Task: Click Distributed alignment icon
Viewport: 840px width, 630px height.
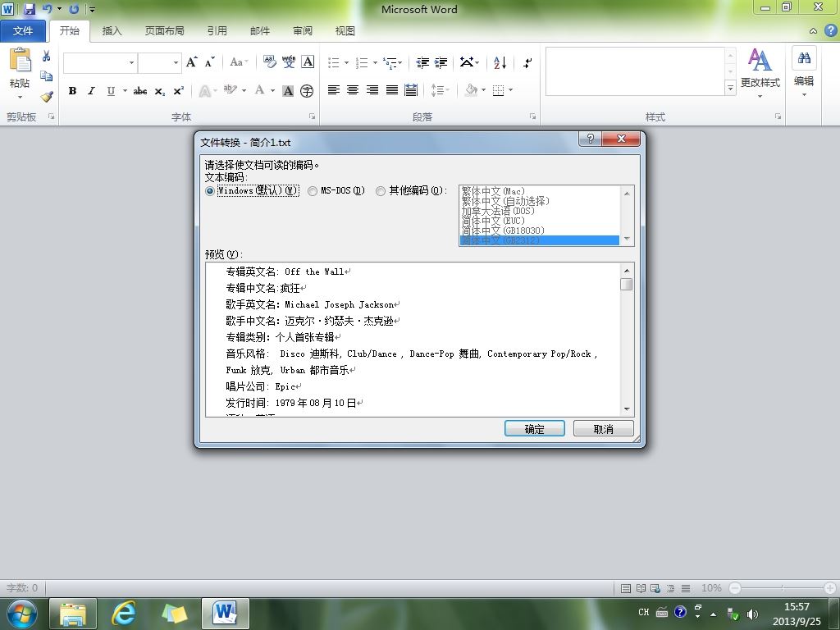Action: pyautogui.click(x=411, y=90)
